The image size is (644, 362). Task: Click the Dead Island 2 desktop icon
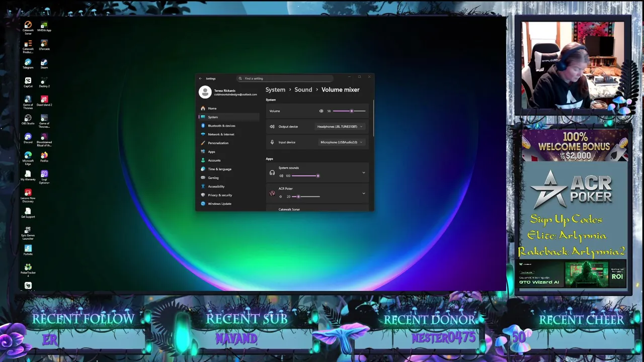[x=44, y=101]
